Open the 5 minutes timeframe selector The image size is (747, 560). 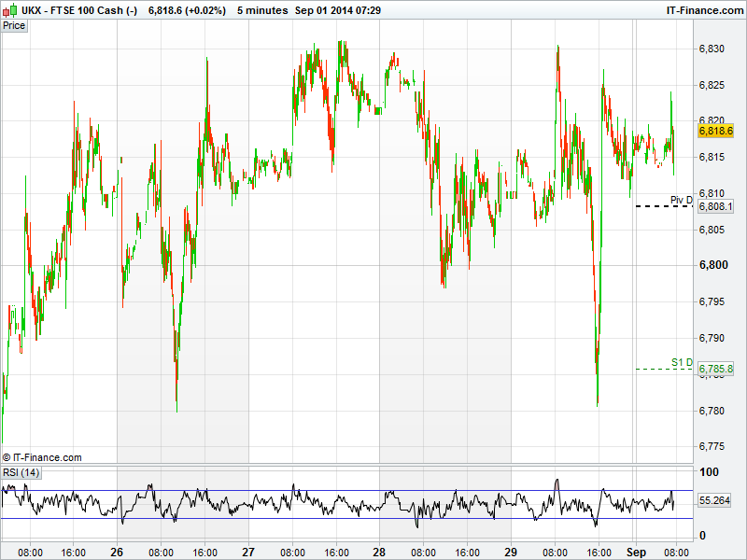pyautogui.click(x=262, y=9)
